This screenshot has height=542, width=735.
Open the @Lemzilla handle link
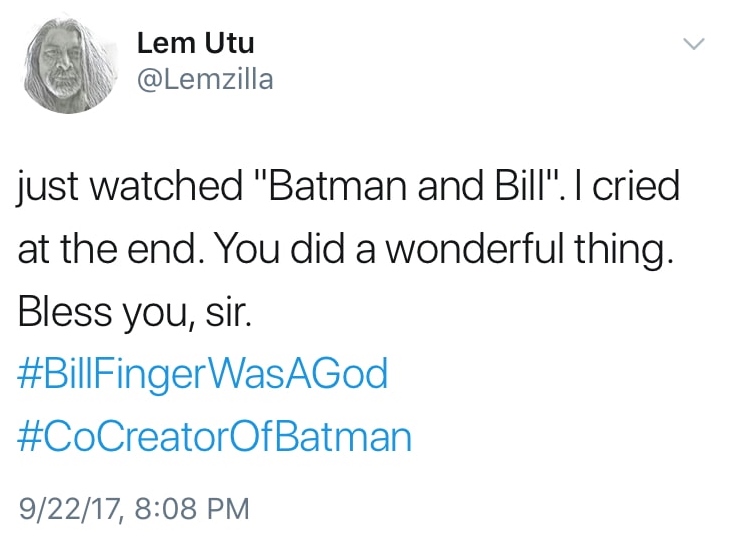pyautogui.click(x=204, y=79)
